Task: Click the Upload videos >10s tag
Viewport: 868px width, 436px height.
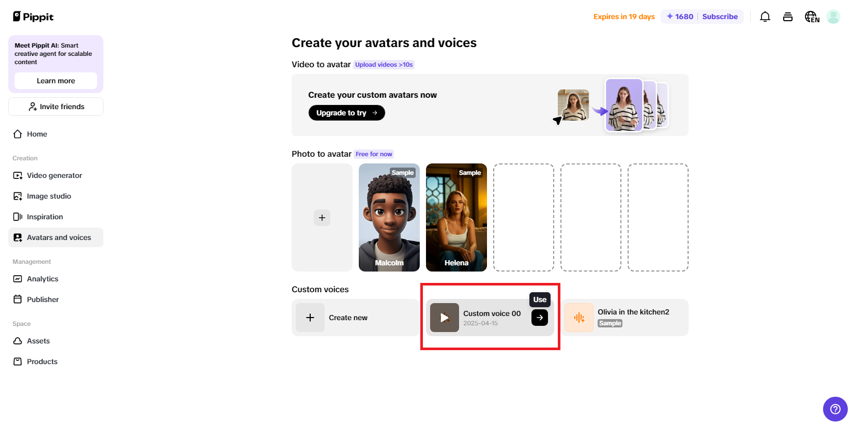Action: point(384,65)
